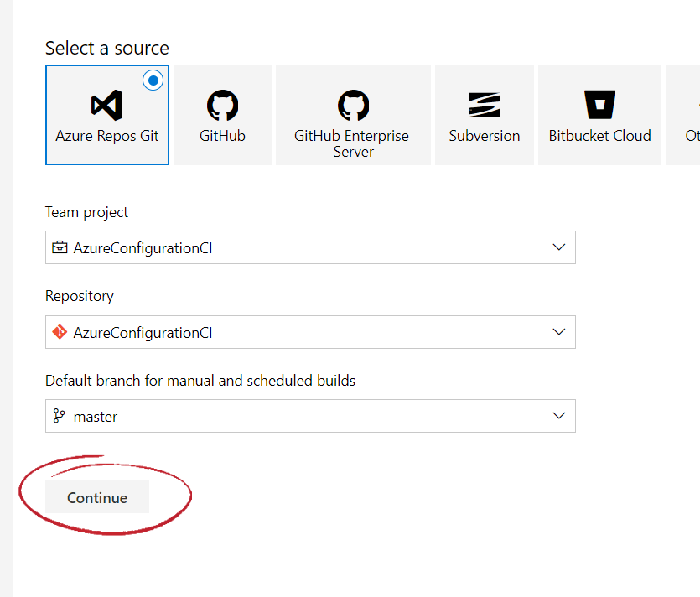Click AzureConfigurationCI text in Team project field

point(143,248)
